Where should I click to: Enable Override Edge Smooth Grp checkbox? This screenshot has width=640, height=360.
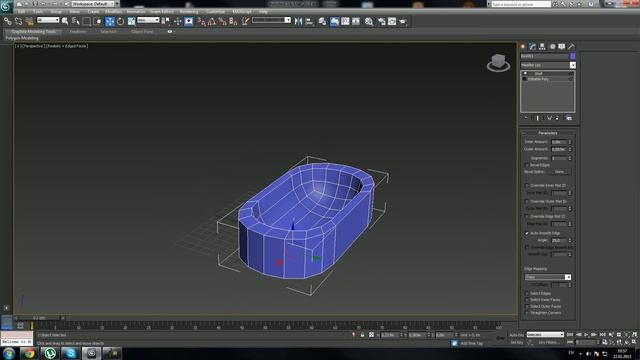[527, 247]
